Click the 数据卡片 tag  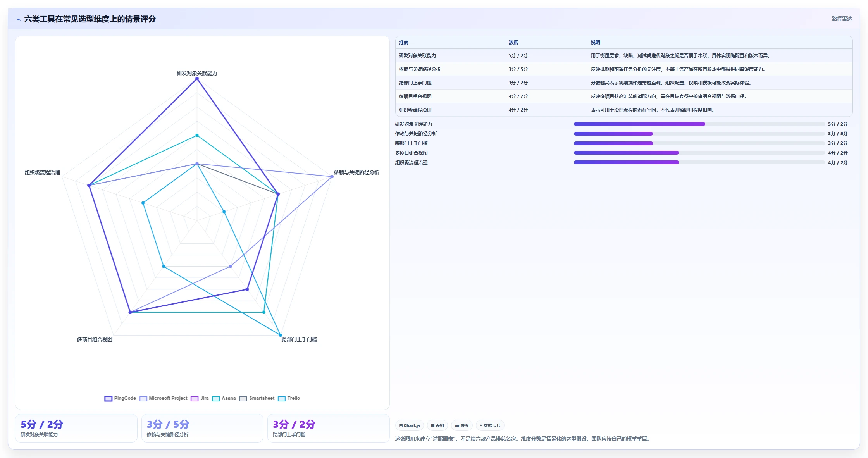click(x=490, y=425)
